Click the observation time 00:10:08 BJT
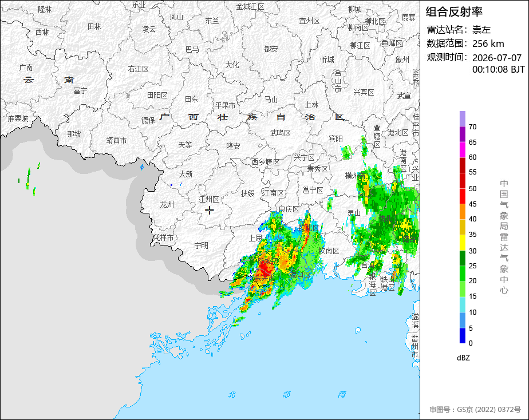529x420 pixels. [498, 69]
